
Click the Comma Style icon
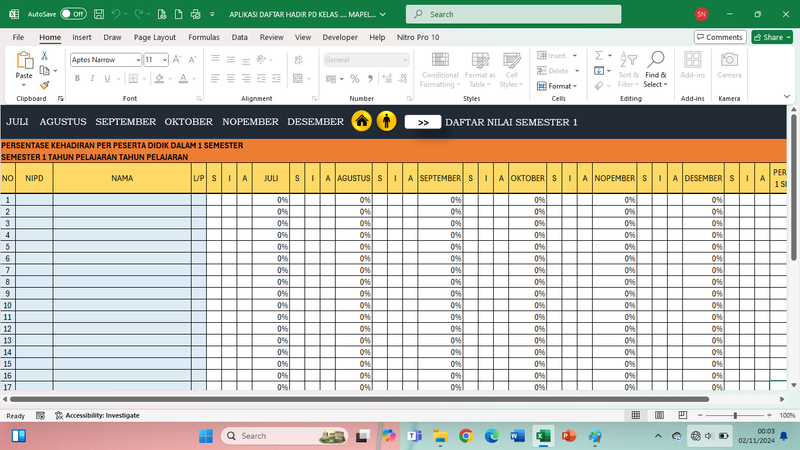tap(370, 79)
